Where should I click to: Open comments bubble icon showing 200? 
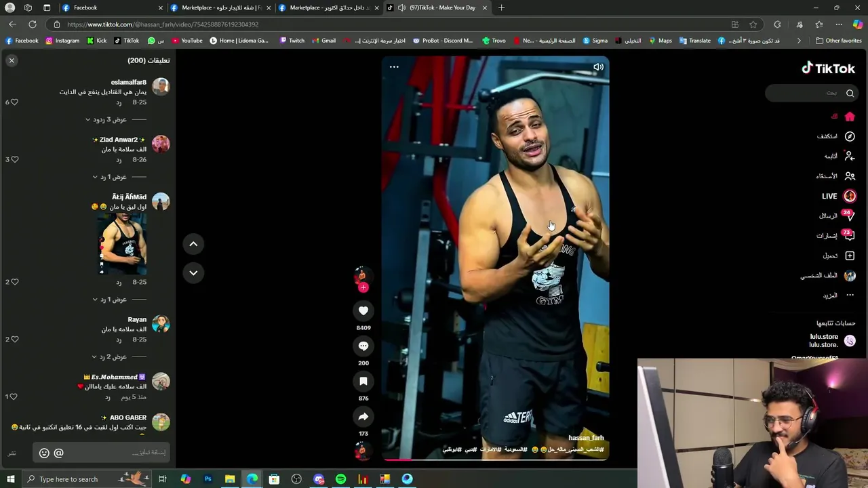coord(363,346)
